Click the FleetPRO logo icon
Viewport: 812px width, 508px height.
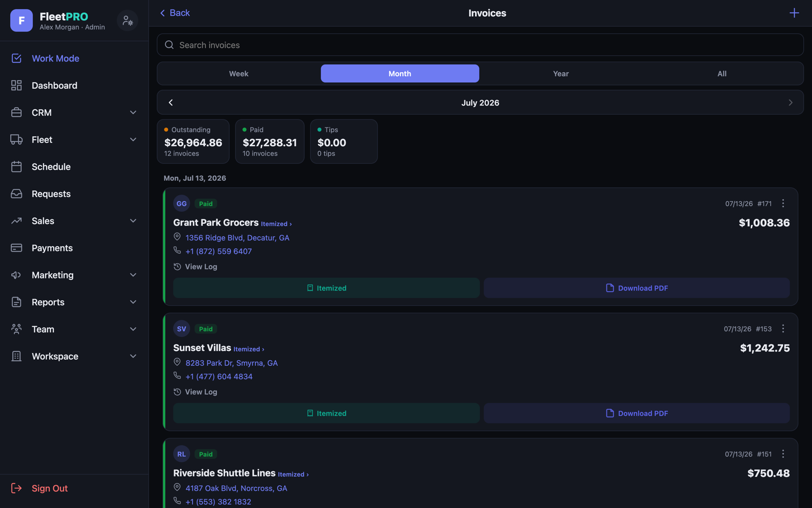click(x=21, y=20)
